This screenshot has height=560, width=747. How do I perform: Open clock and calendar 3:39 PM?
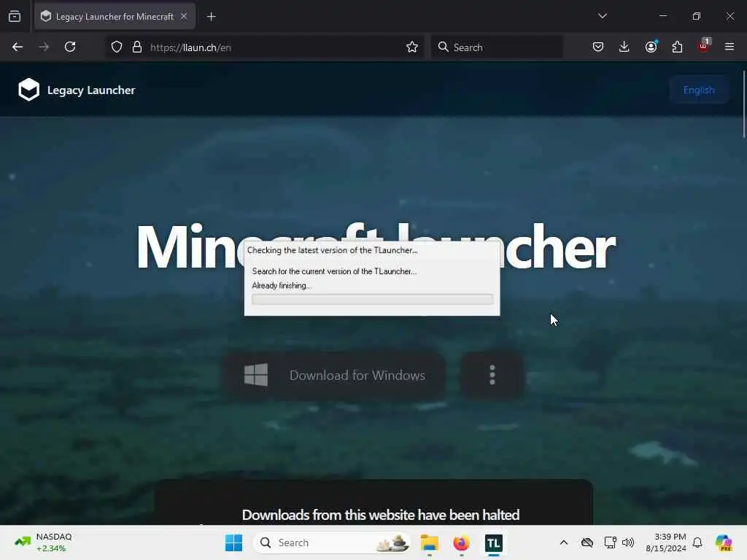665,542
